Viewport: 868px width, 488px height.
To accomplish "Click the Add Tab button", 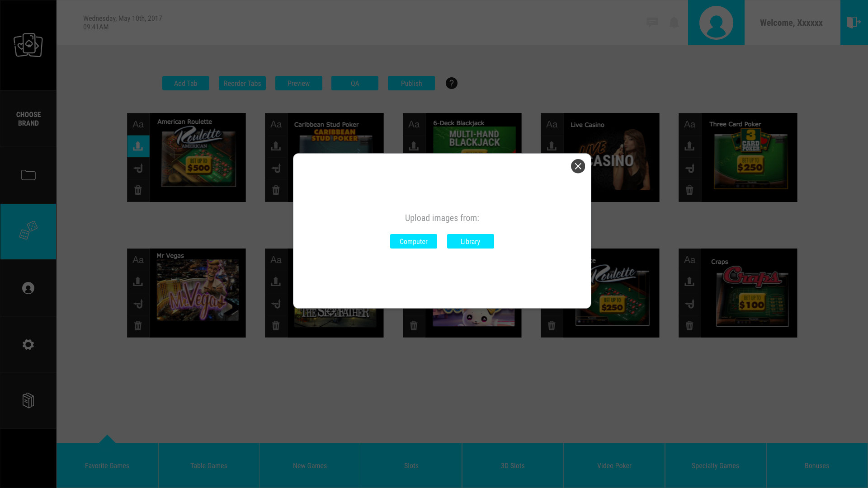I will [x=186, y=83].
